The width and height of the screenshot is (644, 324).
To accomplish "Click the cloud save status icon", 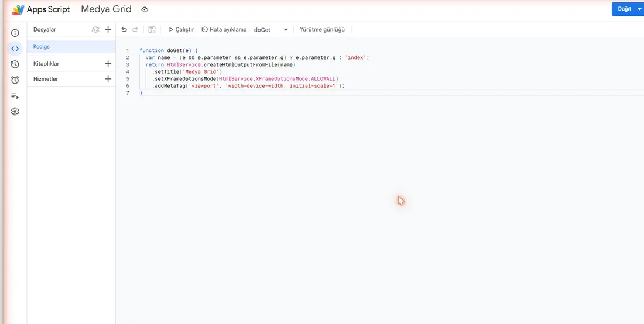I will pos(145,9).
